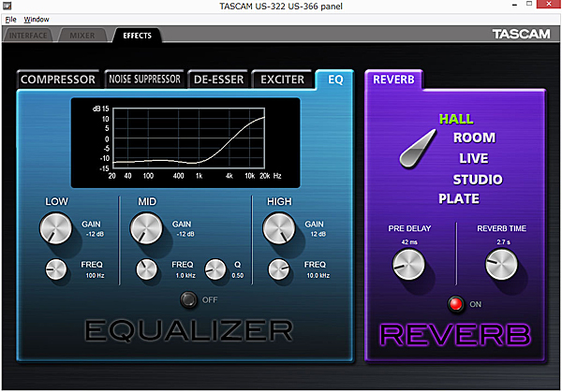The height and width of the screenshot is (392, 562).
Task: Click the MID band GAIN knob
Action: pyautogui.click(x=146, y=226)
